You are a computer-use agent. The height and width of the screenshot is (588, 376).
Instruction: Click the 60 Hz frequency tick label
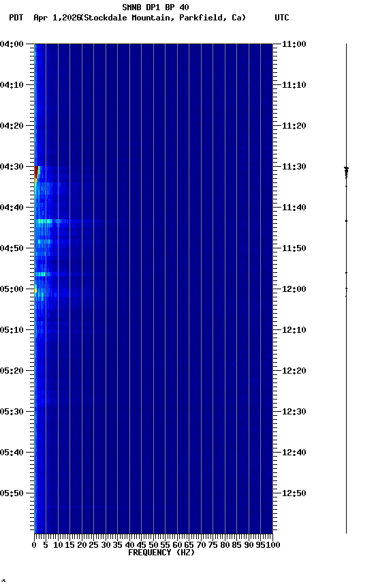coord(177,545)
